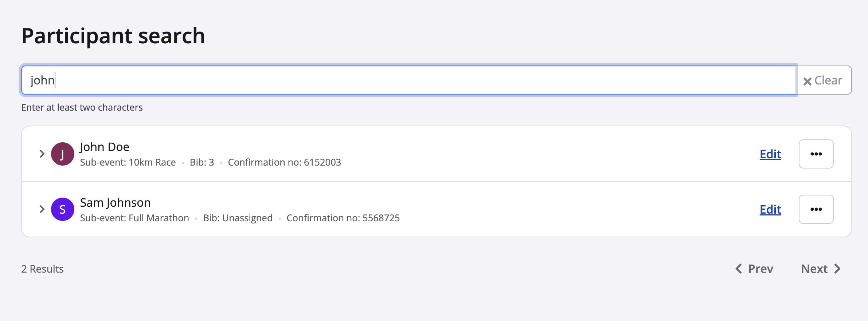Viewport: 868px width, 321px height.
Task: Go to the next results page
Action: tap(821, 269)
